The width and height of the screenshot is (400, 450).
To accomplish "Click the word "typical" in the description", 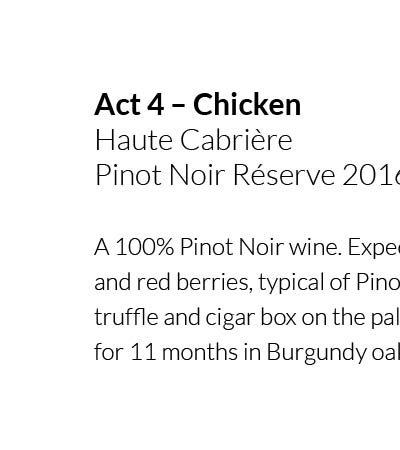I will (292, 283).
